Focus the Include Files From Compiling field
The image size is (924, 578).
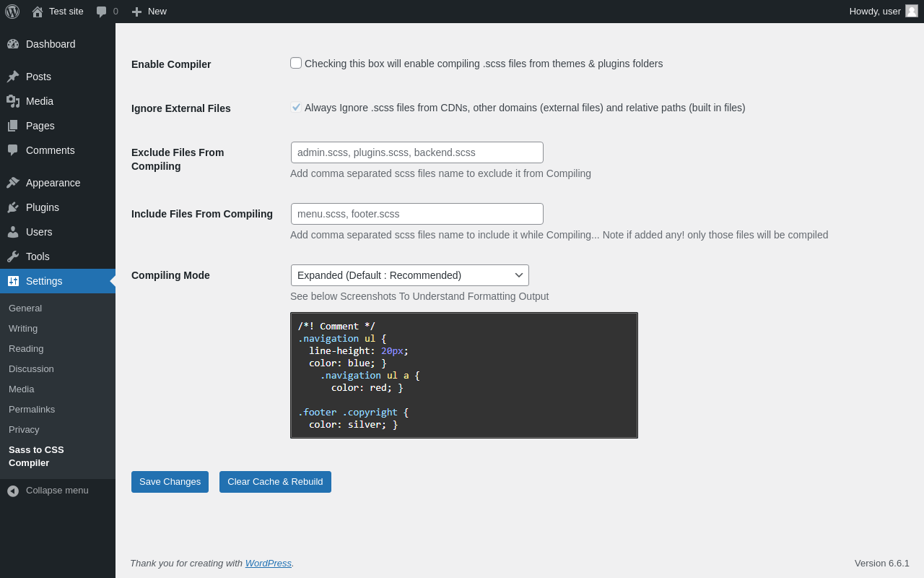[417, 214]
